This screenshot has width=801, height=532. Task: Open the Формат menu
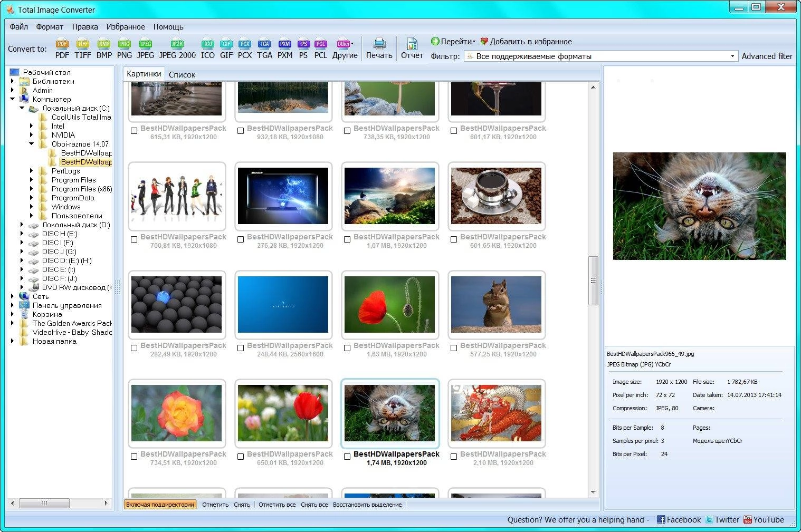click(x=50, y=26)
